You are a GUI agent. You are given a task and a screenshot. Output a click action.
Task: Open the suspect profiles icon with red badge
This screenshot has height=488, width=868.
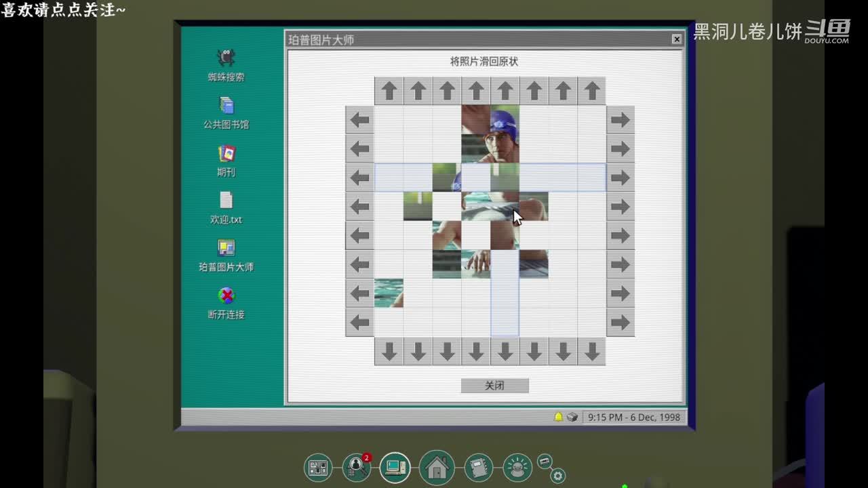(x=356, y=467)
